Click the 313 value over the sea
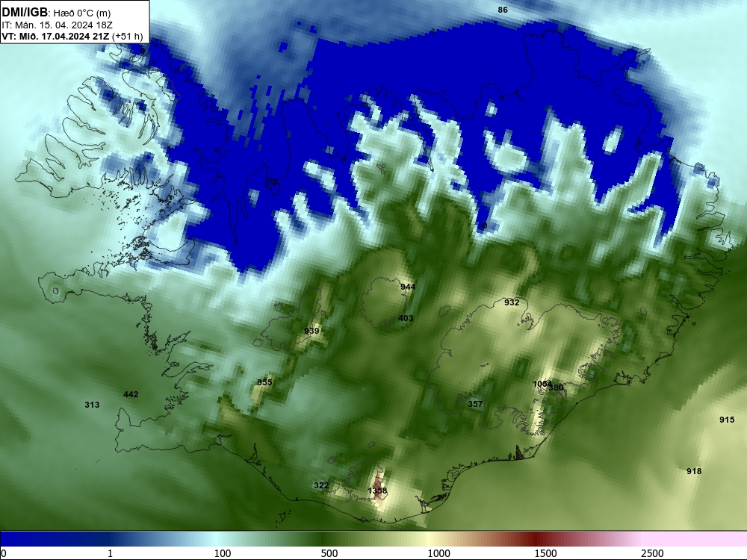The width and height of the screenshot is (747, 560). coord(92,405)
